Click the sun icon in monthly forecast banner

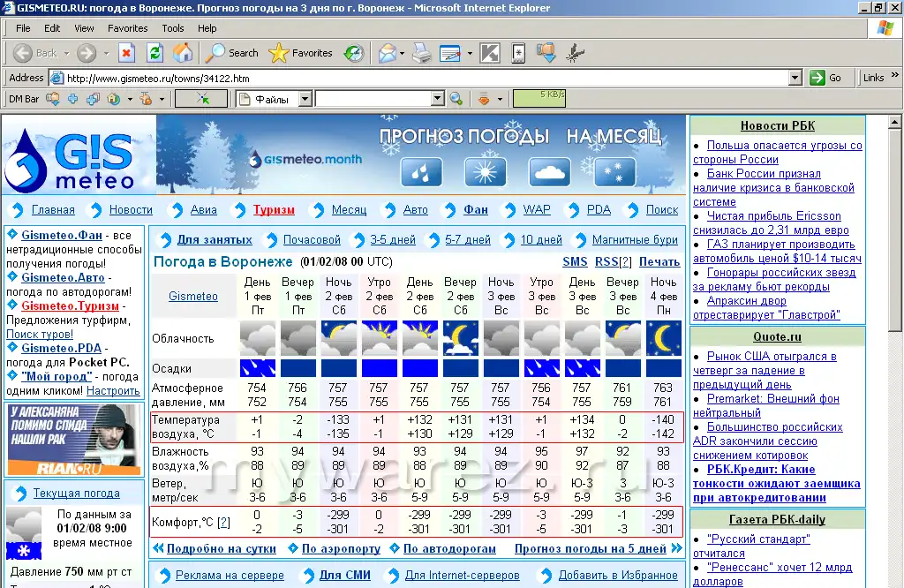[486, 171]
